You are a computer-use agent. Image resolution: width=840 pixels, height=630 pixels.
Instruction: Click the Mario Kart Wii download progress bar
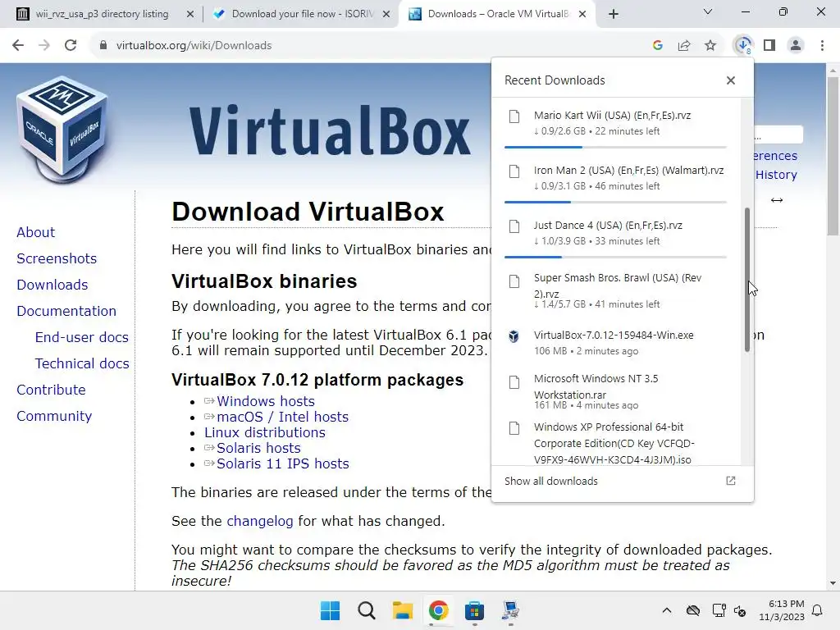(615, 147)
